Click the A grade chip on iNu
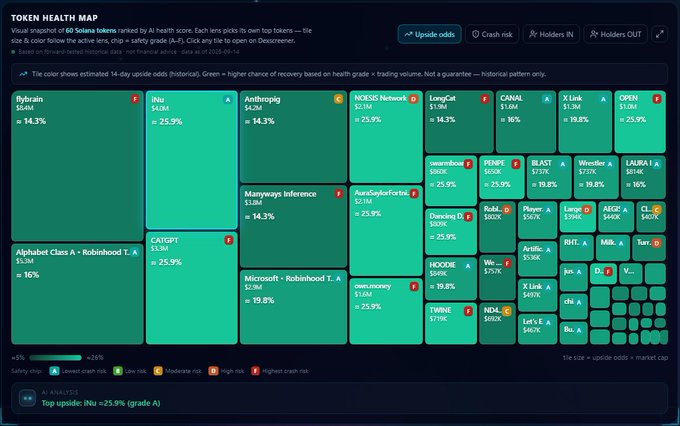Image resolution: width=680 pixels, height=426 pixels. tap(228, 100)
